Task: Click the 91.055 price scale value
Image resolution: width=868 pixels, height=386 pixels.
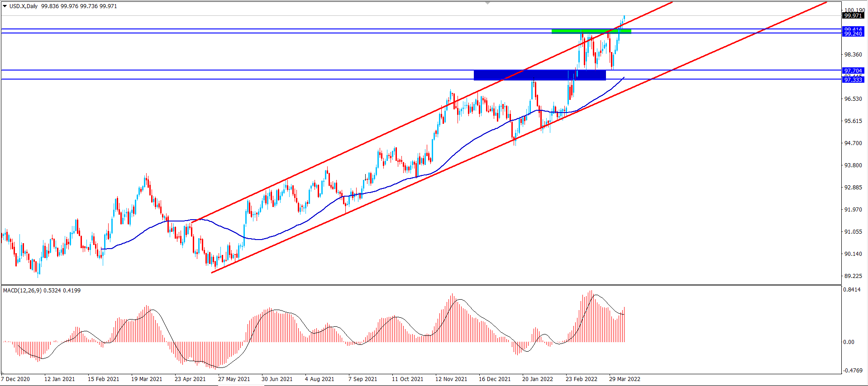Action: (853, 232)
